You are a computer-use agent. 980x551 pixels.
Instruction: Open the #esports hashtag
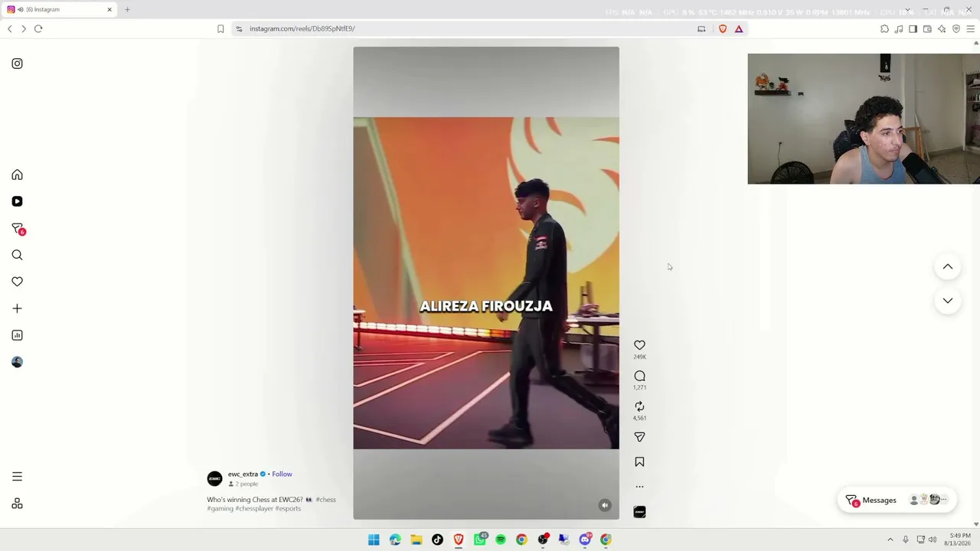click(x=288, y=508)
